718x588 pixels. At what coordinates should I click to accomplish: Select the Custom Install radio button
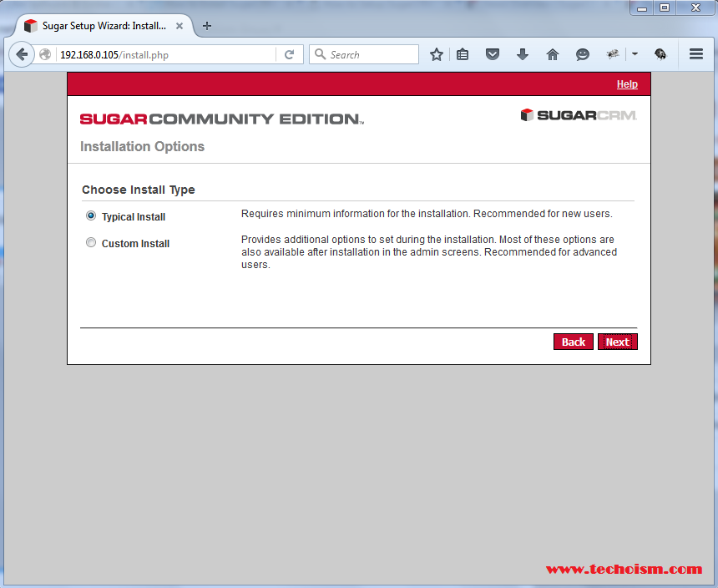tap(91, 242)
